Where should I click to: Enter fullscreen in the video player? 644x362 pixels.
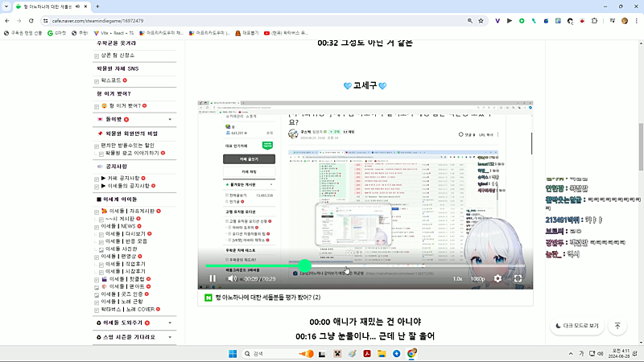click(x=518, y=278)
